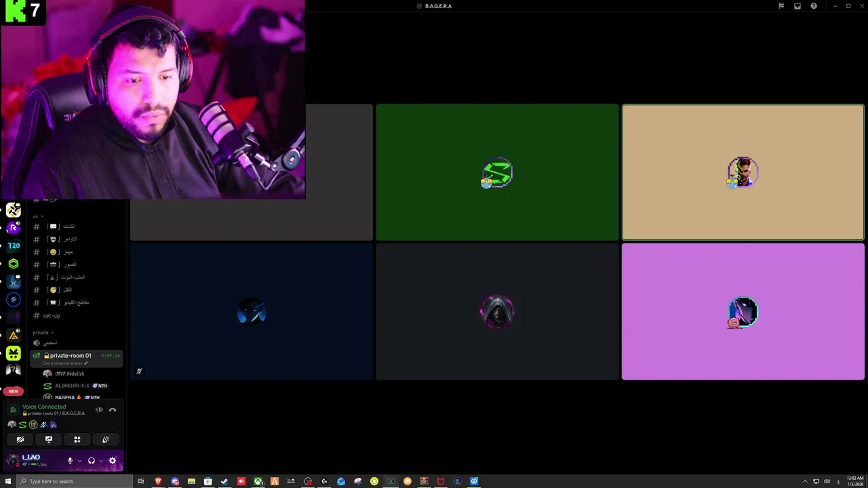This screenshot has height=488, width=868.
Task: Open voice connection signal details icon
Action: click(12, 409)
